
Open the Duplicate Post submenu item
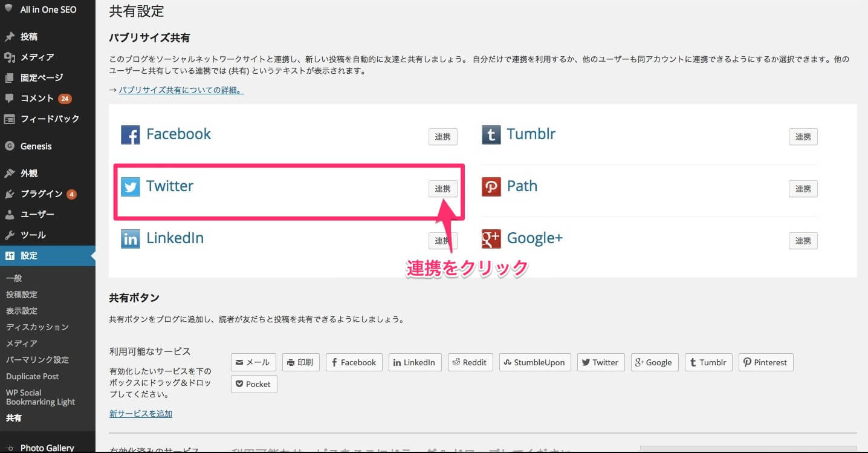point(33,376)
